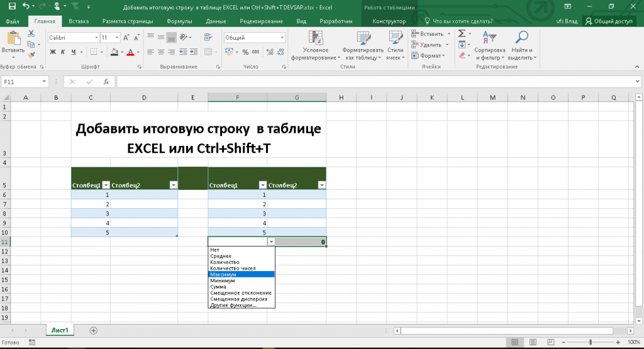Expand the Name Box dropdown
The height and width of the screenshot is (349, 644).
click(44, 82)
